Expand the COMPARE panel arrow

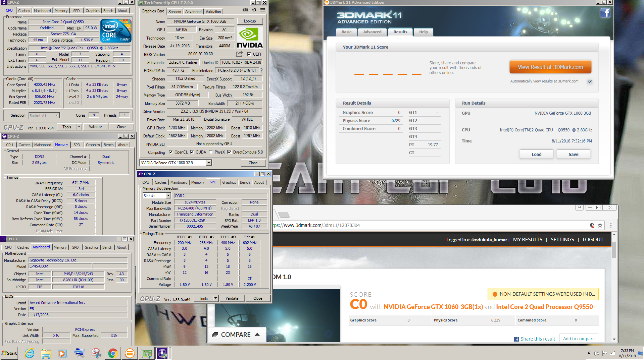pos(257,335)
